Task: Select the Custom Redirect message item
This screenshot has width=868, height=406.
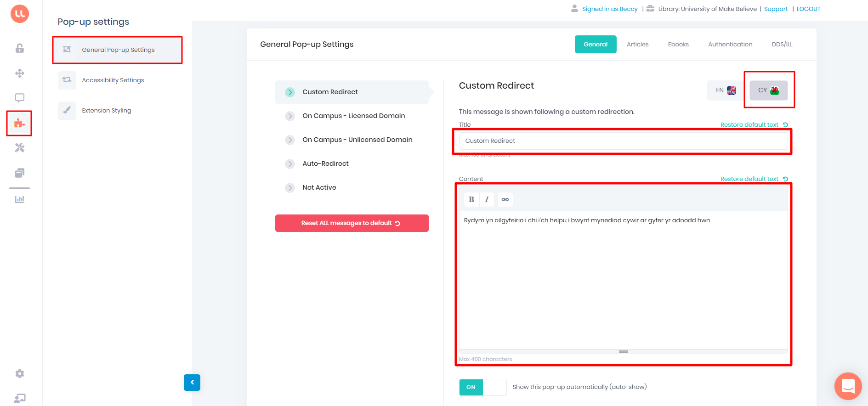Action: 352,92
